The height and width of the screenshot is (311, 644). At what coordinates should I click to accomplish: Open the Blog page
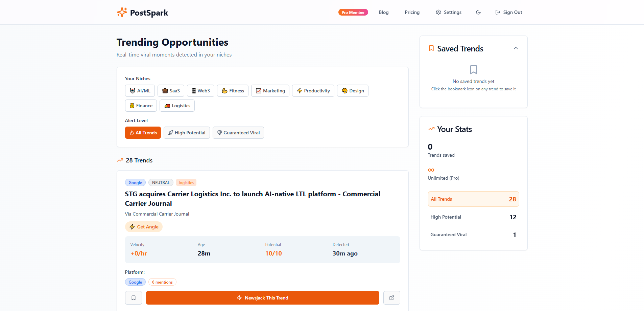(384, 12)
